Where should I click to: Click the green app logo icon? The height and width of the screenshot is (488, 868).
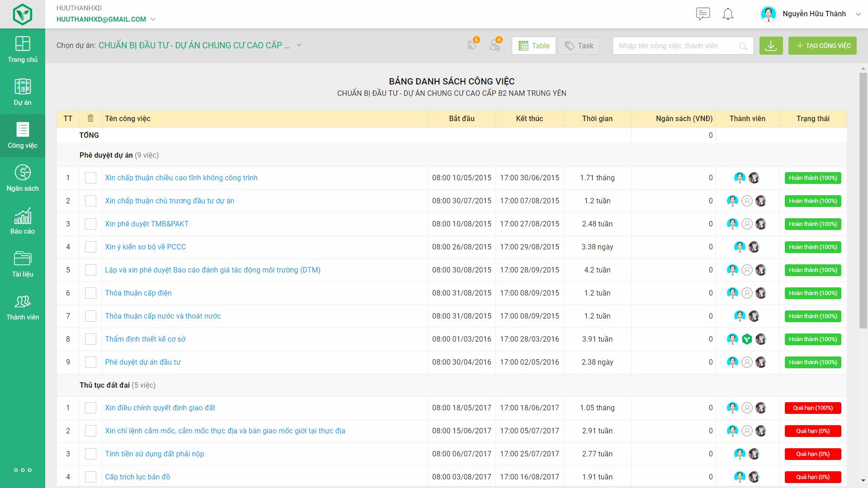(x=22, y=14)
